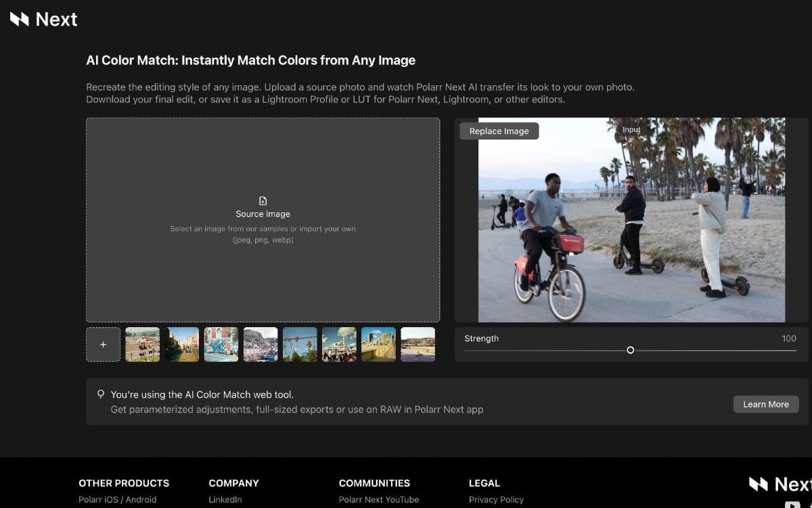Viewport: 812px width, 508px height.
Task: Click the YouTube icon in the footer
Action: [792, 504]
